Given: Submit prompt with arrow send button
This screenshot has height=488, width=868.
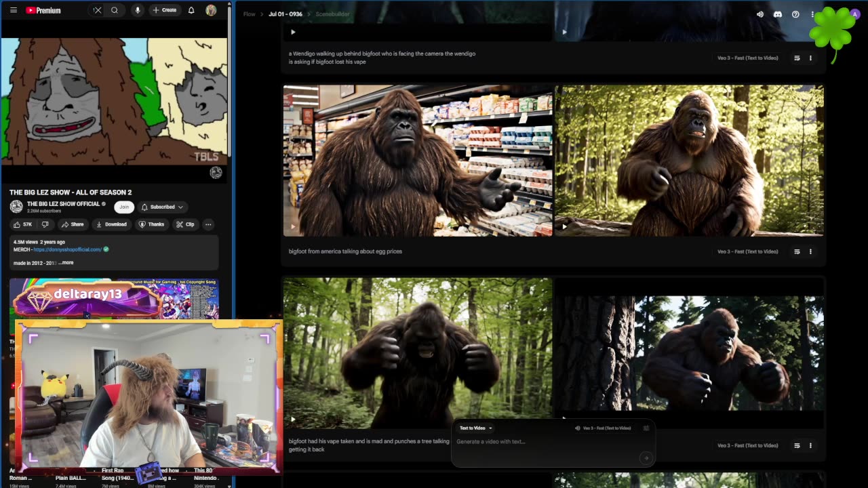Looking at the screenshot, I should [646, 458].
